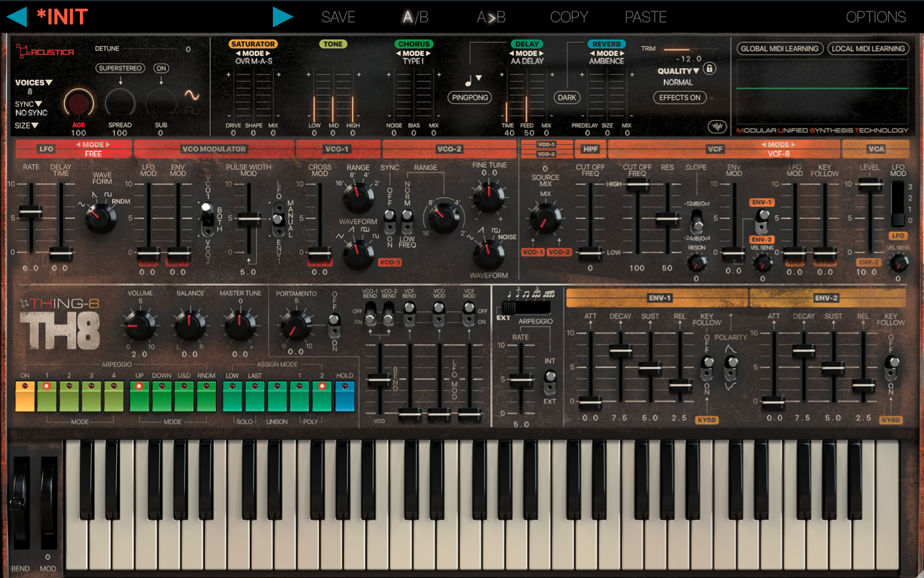Image resolution: width=924 pixels, height=578 pixels.
Task: Click the VCF RESON knob
Action: tap(695, 263)
